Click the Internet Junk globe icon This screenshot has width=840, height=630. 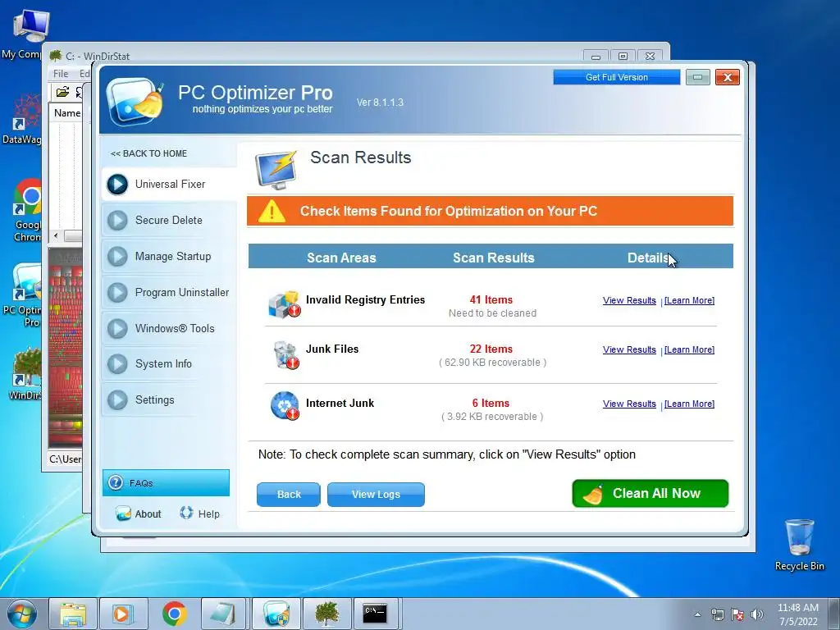tap(285, 405)
